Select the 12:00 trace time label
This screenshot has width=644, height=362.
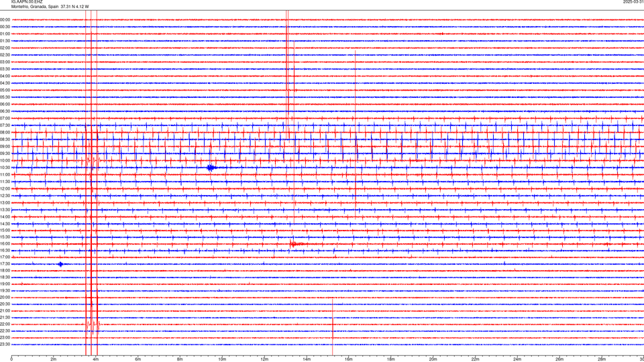pos(5,189)
